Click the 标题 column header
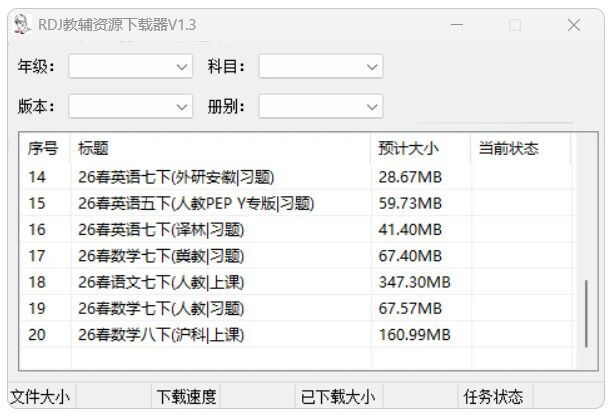Viewport: 609px width, 416px height. click(221, 148)
